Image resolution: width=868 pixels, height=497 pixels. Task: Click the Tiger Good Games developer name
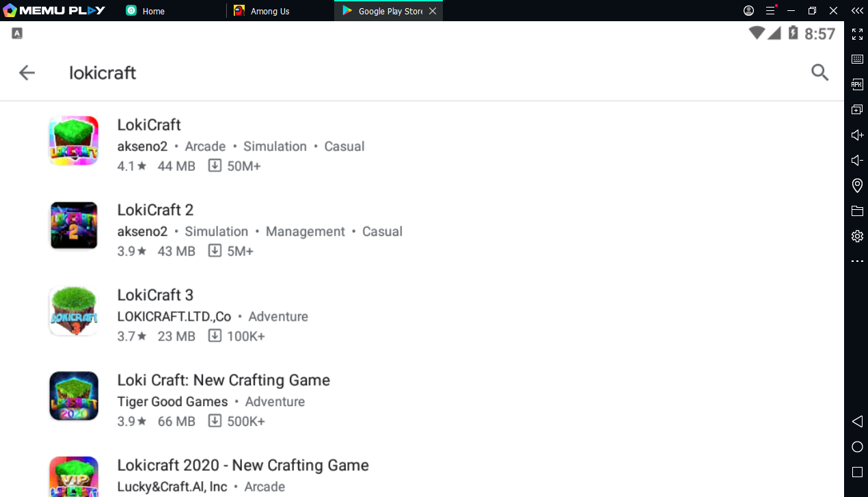pyautogui.click(x=173, y=402)
